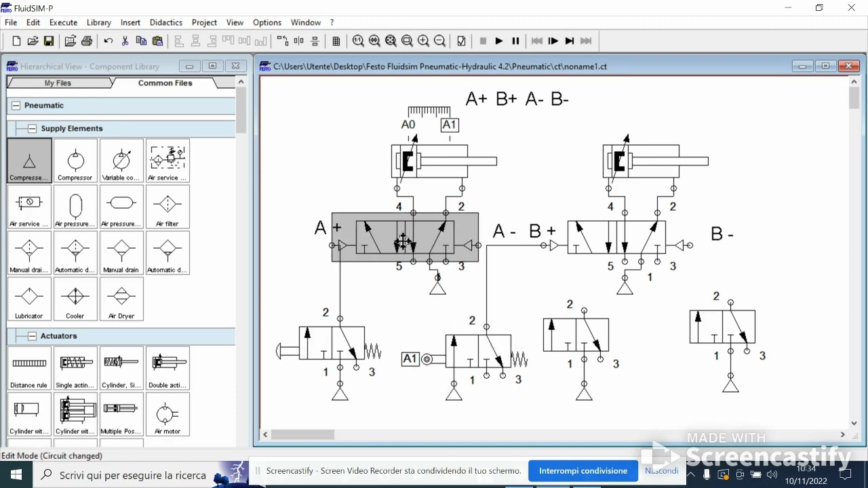Image resolution: width=868 pixels, height=488 pixels.
Task: Click the 5/2 valve A+ body
Action: 405,237
